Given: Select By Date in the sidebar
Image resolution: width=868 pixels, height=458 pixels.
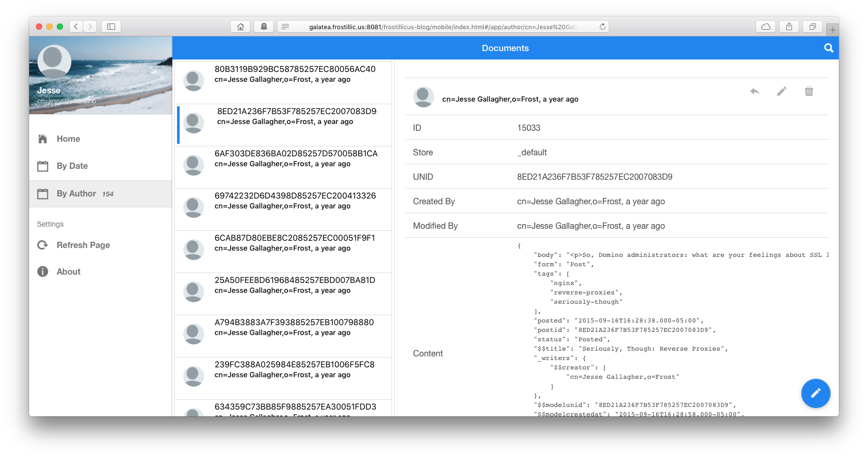Looking at the screenshot, I should click(x=72, y=166).
